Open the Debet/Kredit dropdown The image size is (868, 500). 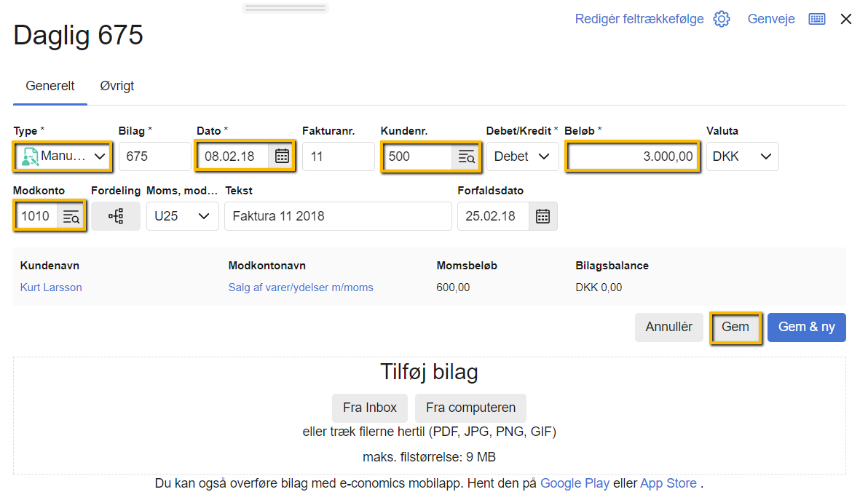coord(522,156)
